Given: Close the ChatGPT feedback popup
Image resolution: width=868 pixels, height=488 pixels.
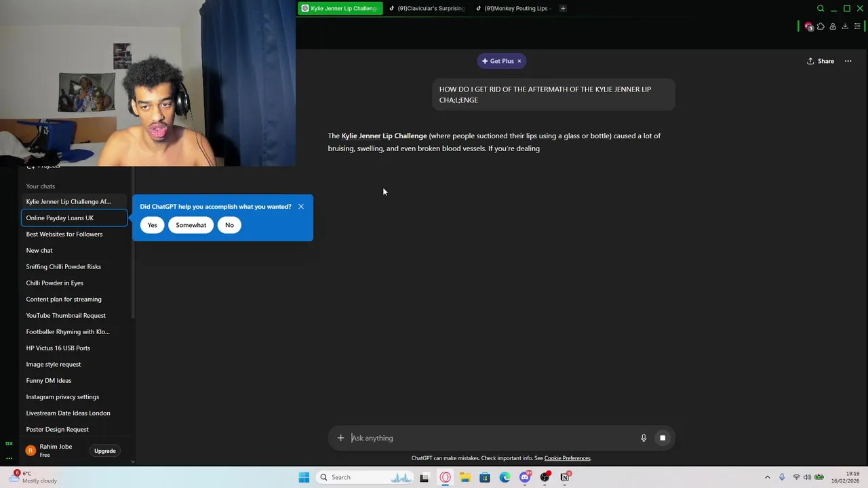Looking at the screenshot, I should (x=301, y=207).
